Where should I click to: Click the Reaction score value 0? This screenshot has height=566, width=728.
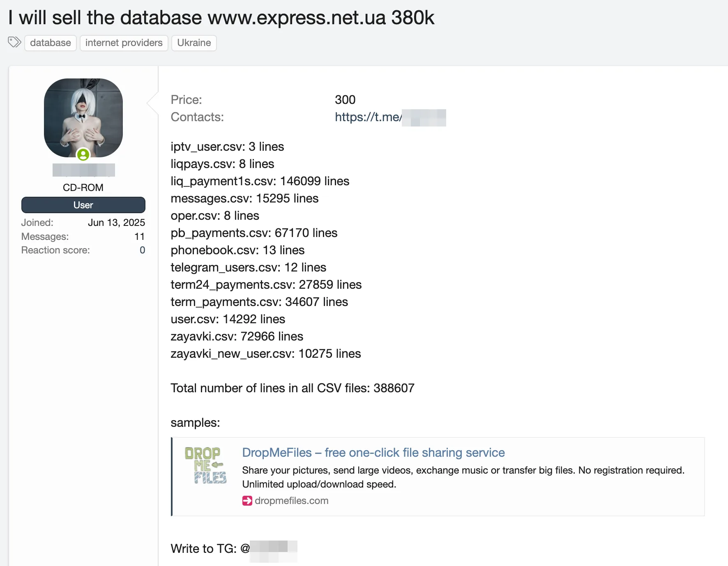[x=142, y=250]
